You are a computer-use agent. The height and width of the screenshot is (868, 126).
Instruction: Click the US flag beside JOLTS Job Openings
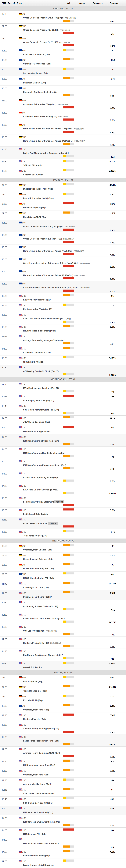pyautogui.click(x=21, y=418)
